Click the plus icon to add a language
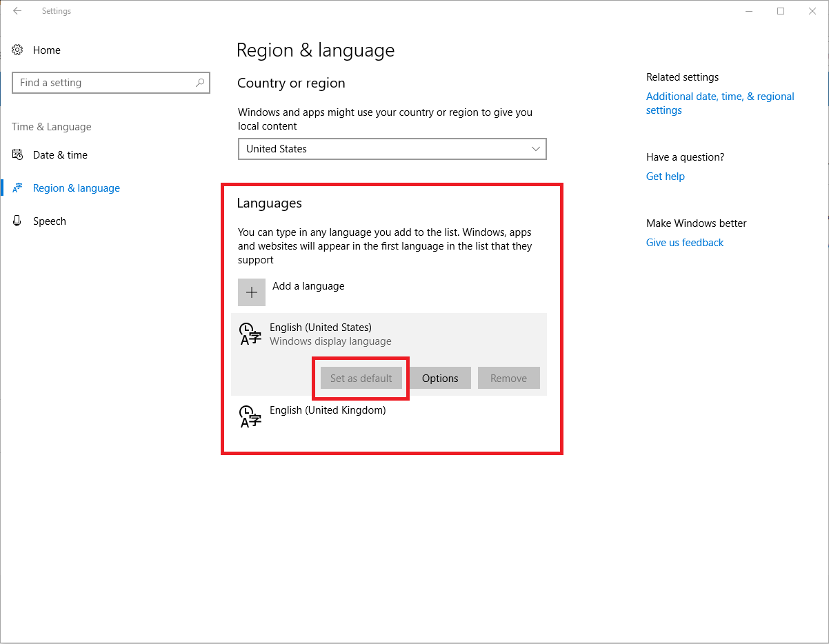The image size is (829, 644). pos(252,292)
